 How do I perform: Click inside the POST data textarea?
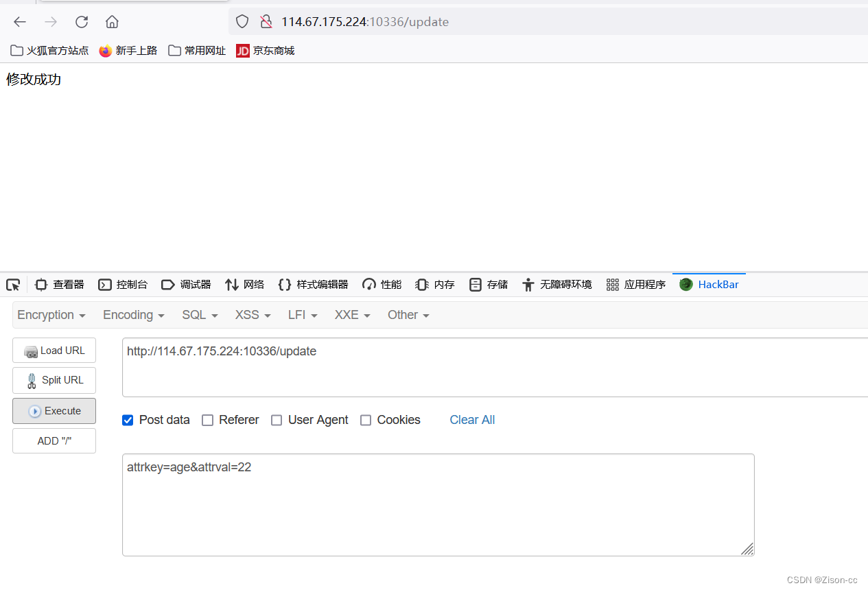pos(438,504)
